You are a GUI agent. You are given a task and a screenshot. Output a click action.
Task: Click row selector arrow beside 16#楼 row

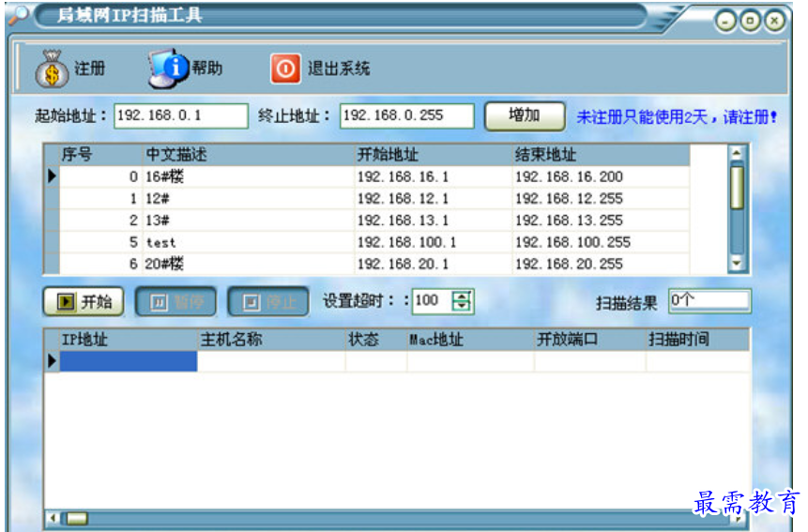pos(52,176)
